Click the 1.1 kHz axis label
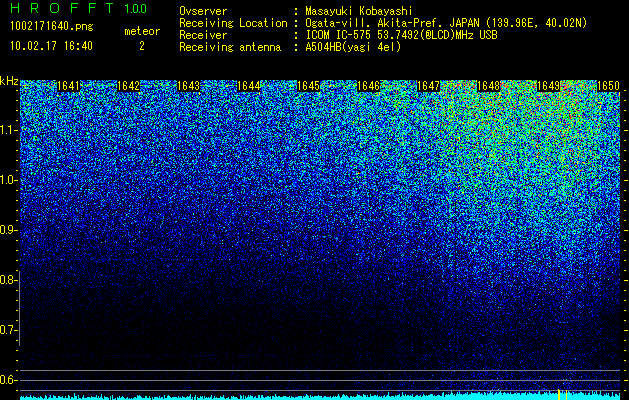The height and width of the screenshot is (400, 629). point(8,130)
